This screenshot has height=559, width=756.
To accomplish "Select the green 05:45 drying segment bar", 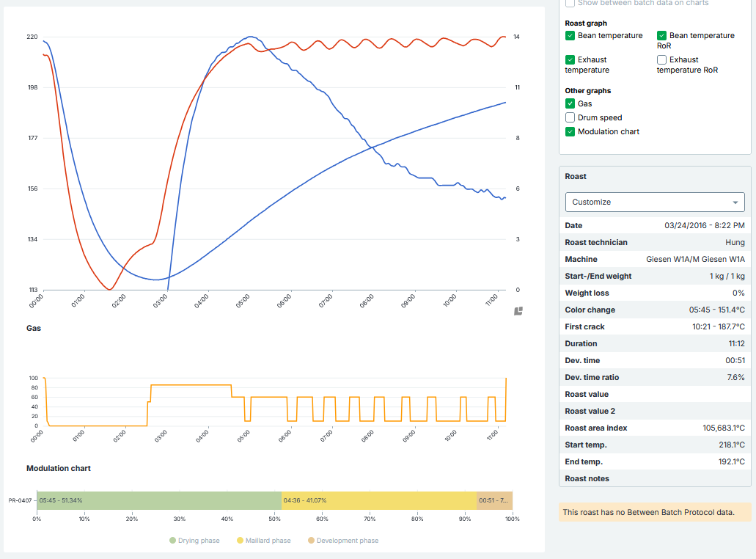I will tap(159, 500).
